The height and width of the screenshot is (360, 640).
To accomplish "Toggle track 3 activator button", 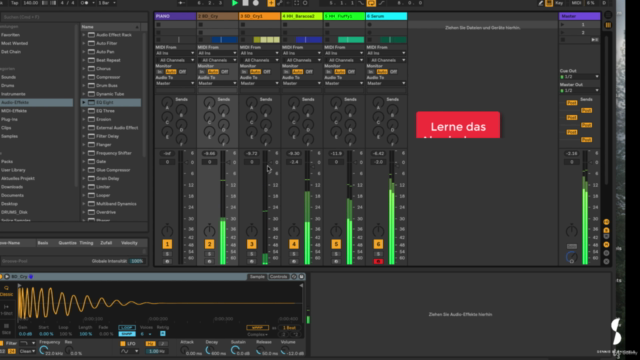I will [x=251, y=244].
